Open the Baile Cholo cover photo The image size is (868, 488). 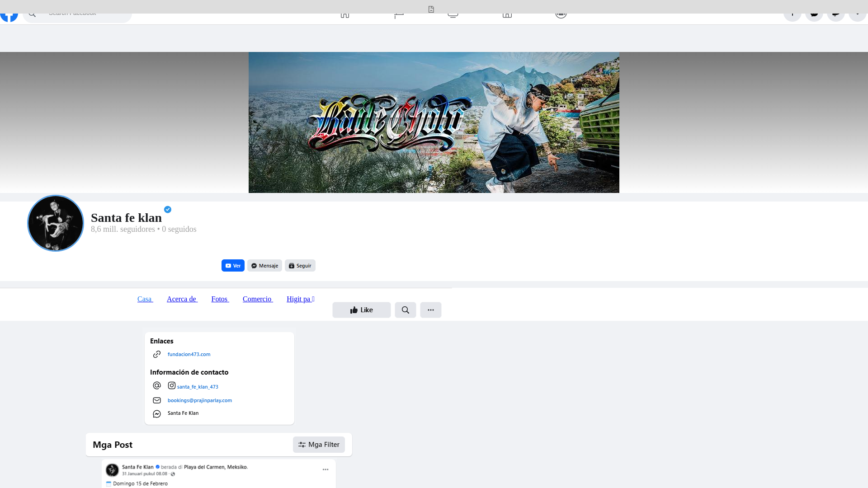pyautogui.click(x=434, y=122)
